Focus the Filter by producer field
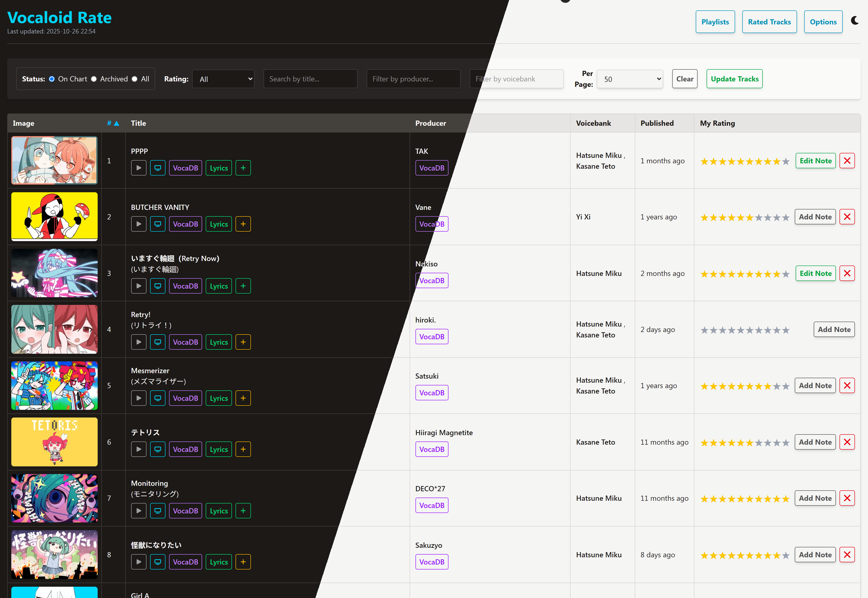 pos(413,79)
